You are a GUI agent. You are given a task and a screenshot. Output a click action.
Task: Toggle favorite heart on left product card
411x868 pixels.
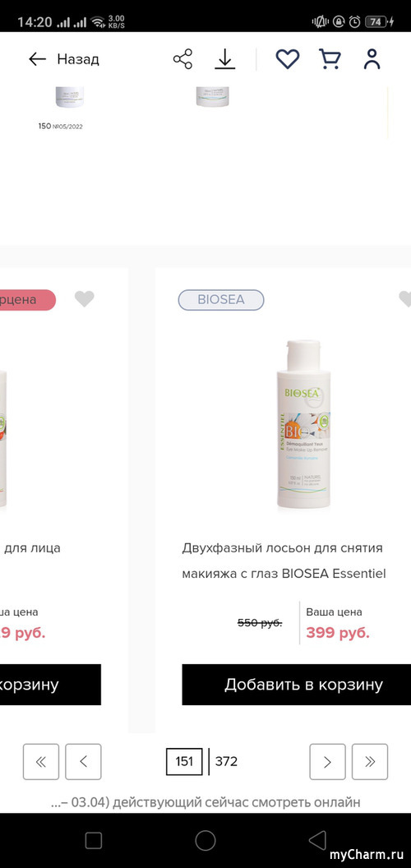85,299
